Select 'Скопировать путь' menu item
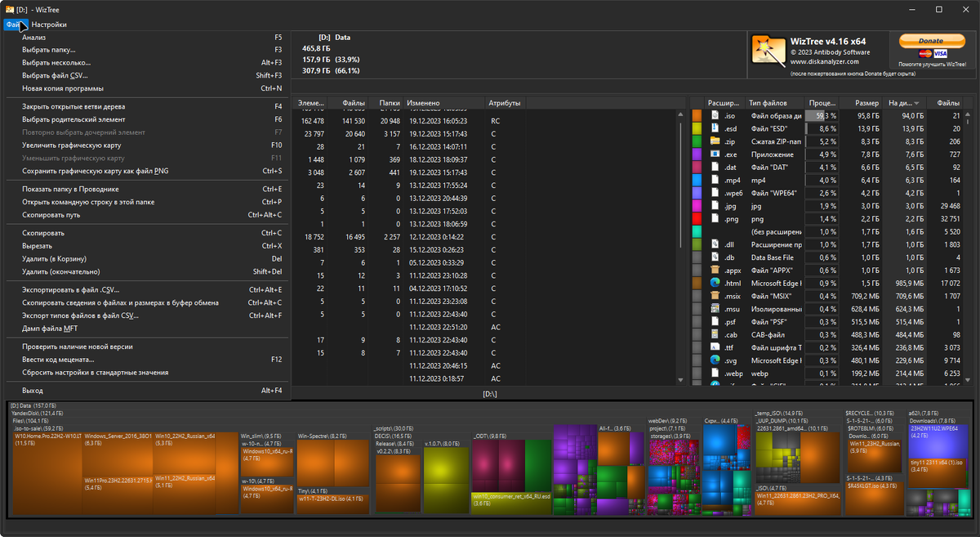Image resolution: width=980 pixels, height=537 pixels. point(148,215)
